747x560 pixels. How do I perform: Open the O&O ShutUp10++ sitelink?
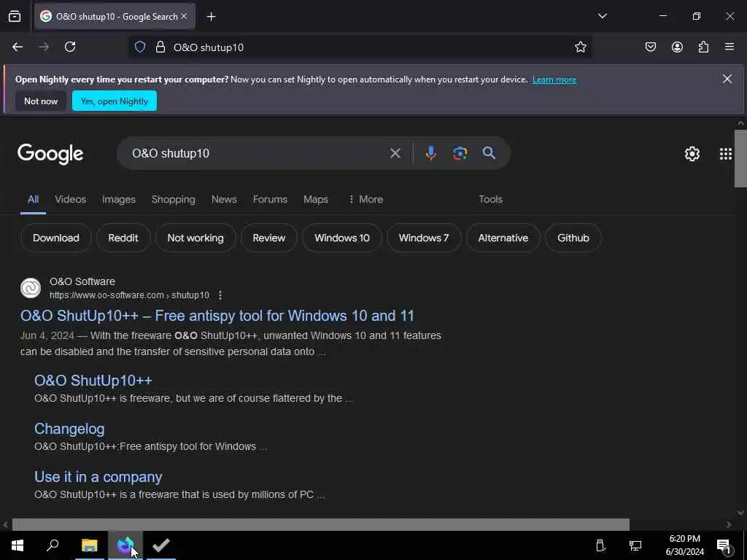click(93, 381)
